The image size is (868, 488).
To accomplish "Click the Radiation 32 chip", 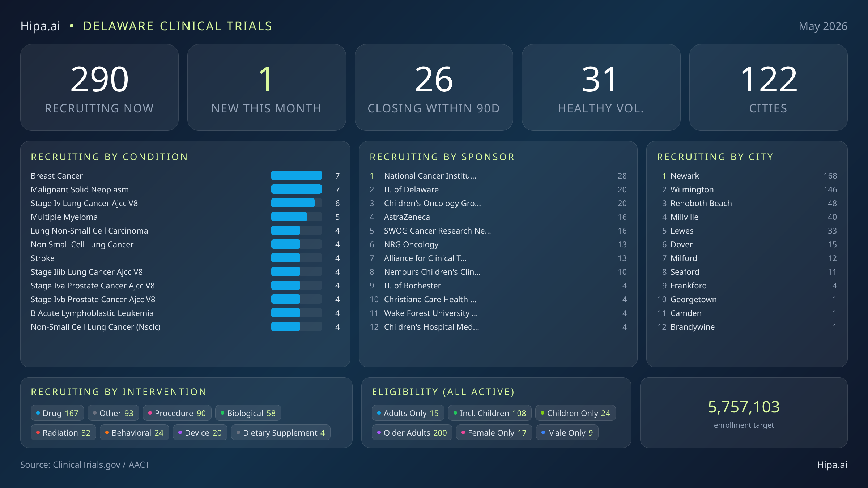I will [63, 432].
